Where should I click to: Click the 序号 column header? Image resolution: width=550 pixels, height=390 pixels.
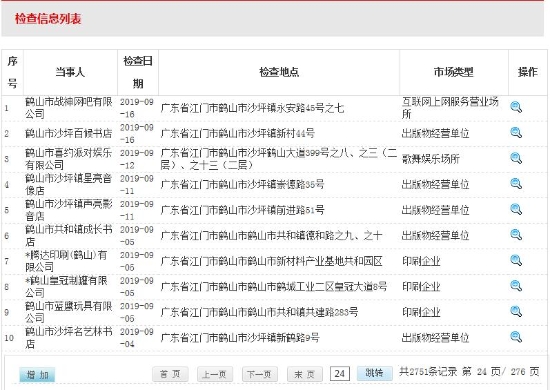12,72
